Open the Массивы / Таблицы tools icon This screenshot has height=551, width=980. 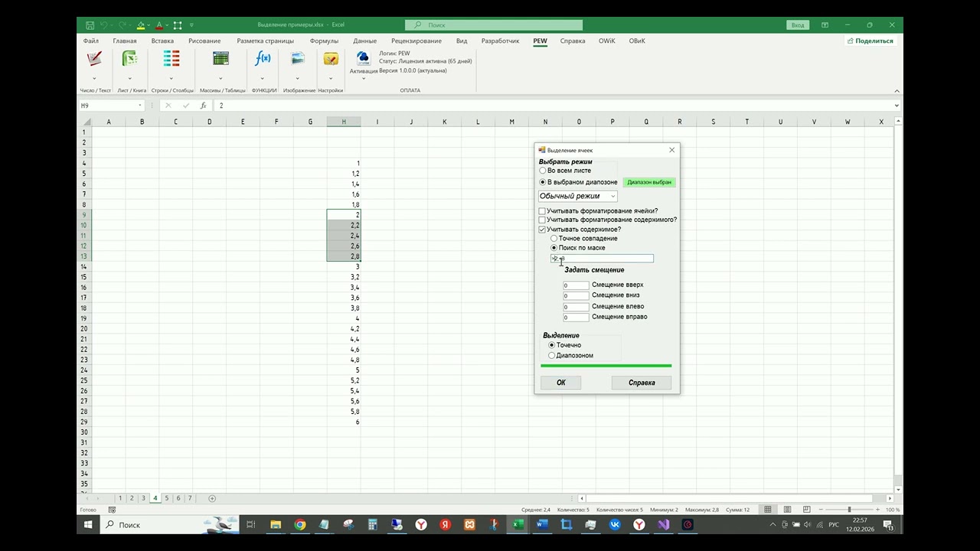(x=220, y=59)
